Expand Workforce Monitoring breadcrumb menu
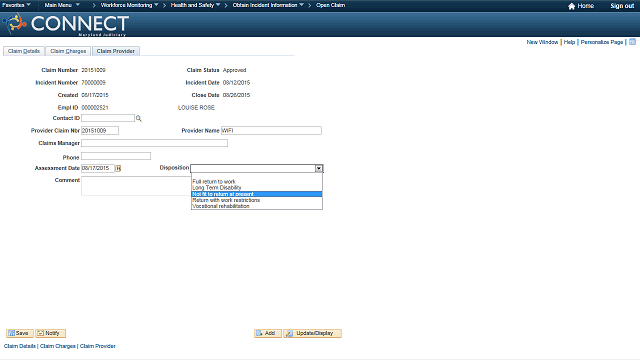 129,5
